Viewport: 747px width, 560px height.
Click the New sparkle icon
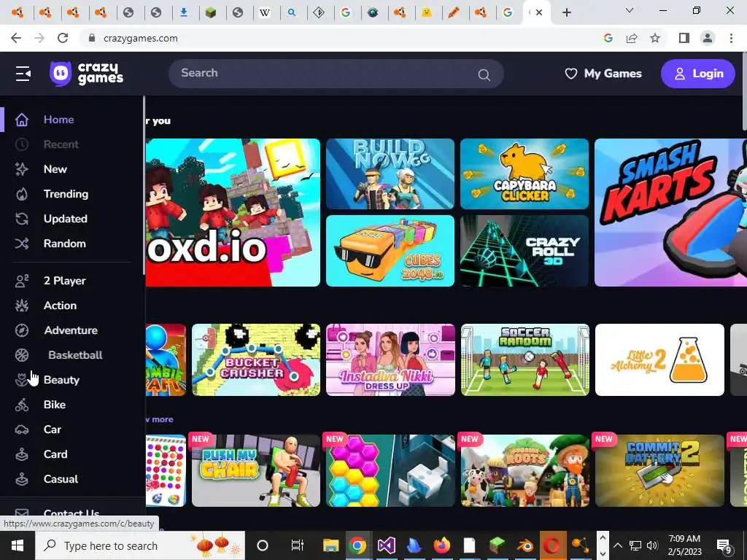[22, 169]
